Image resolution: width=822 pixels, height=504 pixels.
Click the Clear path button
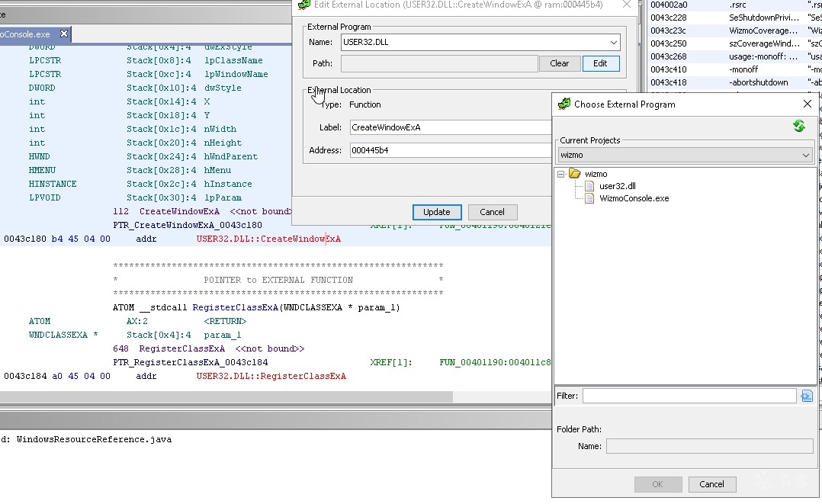(x=560, y=63)
